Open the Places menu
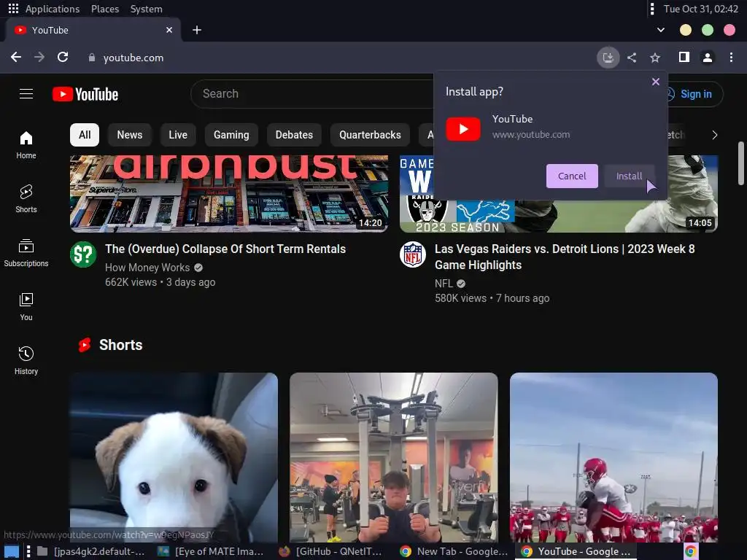The height and width of the screenshot is (560, 747). [x=105, y=9]
